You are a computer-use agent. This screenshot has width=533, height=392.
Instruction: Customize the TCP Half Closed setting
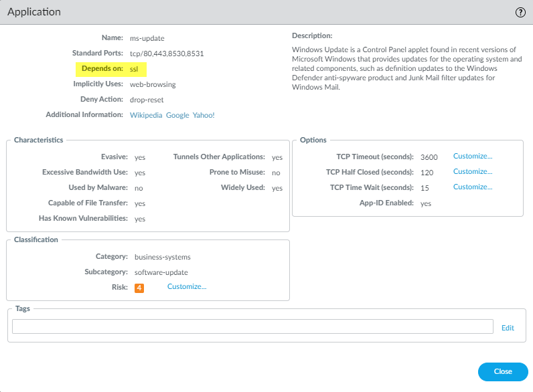pyautogui.click(x=472, y=172)
